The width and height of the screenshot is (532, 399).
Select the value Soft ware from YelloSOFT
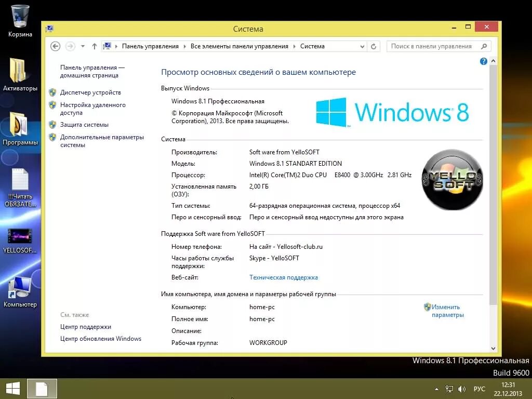(x=284, y=152)
